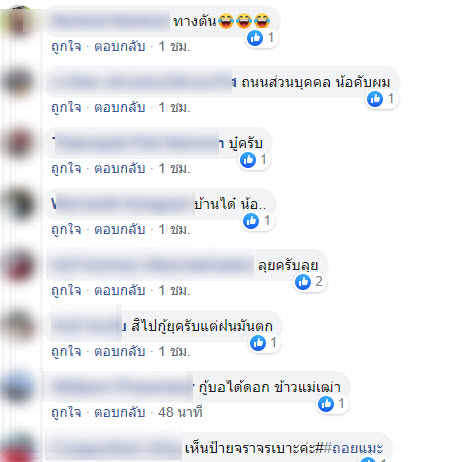
Task: Reply to ลุยครับลุย comment
Action: click(x=120, y=290)
